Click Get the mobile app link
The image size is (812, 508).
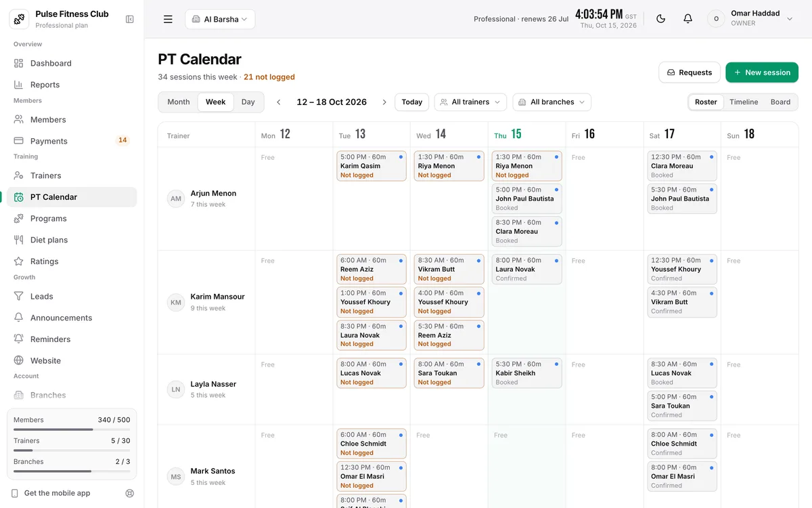(x=57, y=493)
